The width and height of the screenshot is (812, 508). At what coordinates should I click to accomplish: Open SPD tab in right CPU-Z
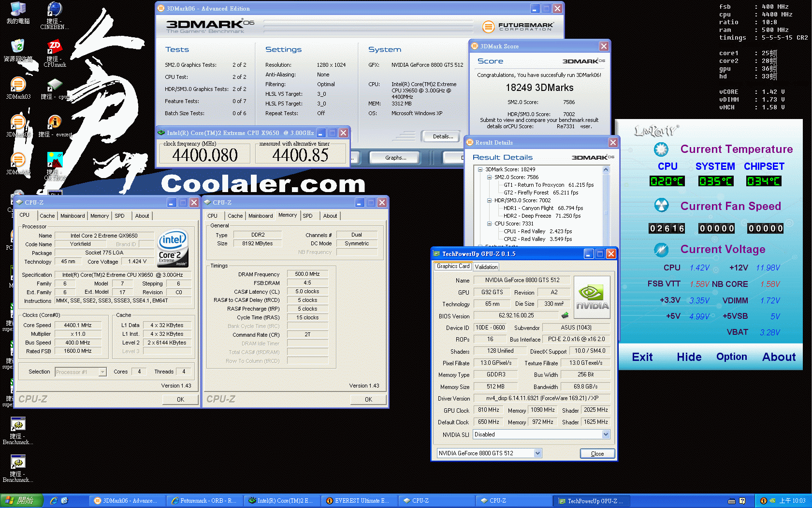[x=307, y=216]
